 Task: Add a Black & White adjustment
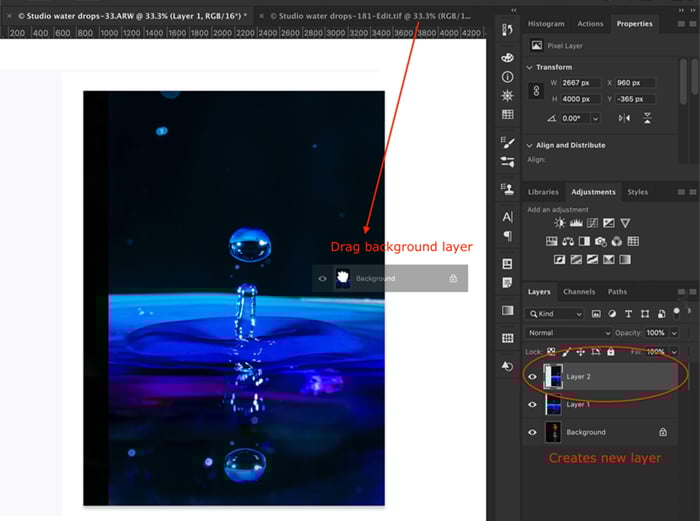pos(584,242)
